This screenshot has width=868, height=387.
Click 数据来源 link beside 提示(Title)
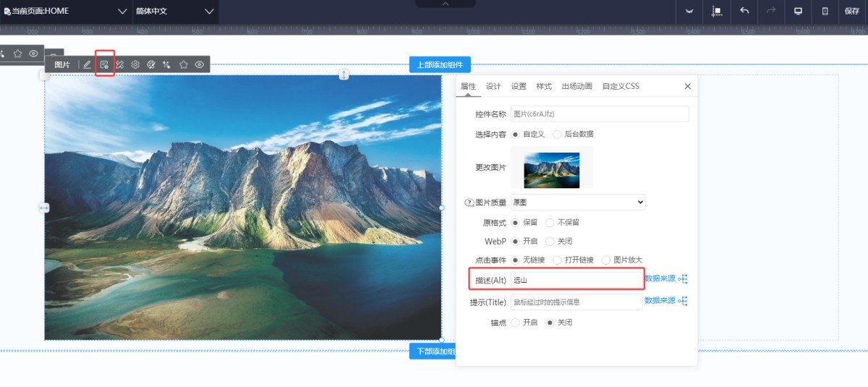coord(660,300)
